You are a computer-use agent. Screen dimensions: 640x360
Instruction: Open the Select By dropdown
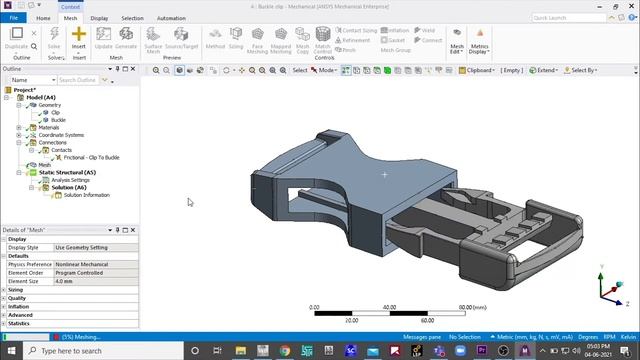(x=580, y=70)
